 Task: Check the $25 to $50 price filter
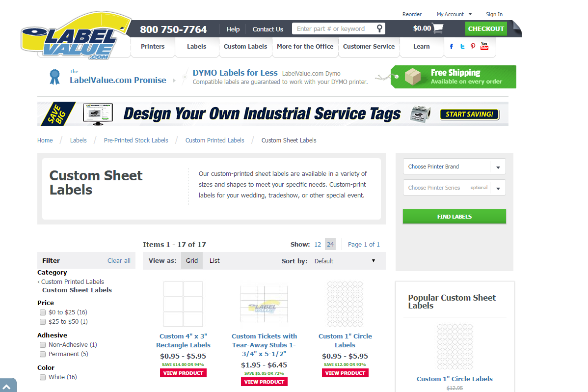pyautogui.click(x=43, y=322)
